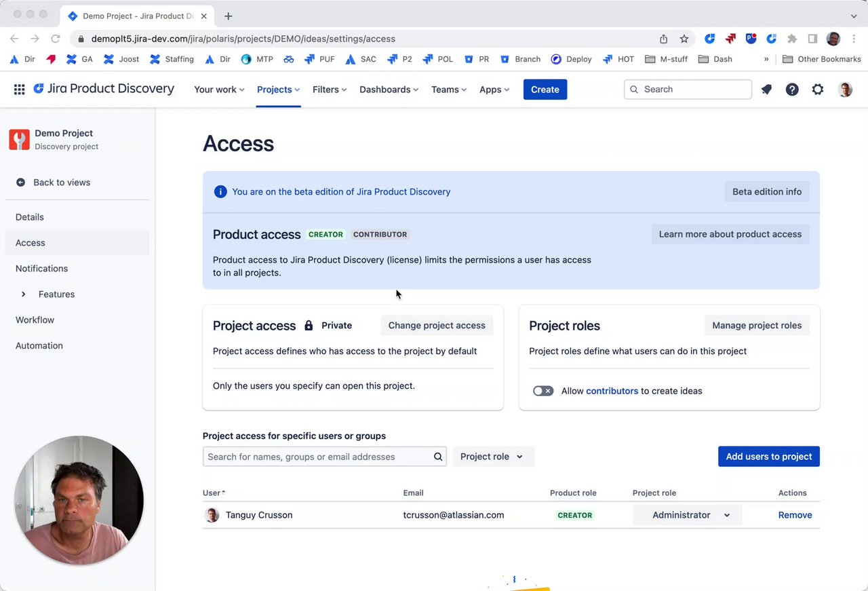Open Notifications in the settings sidebar

(77, 269)
